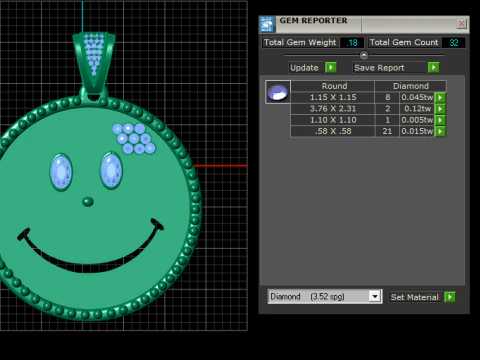
Task: Click green arrow on the 3.76 X 2.31 row
Action: pyautogui.click(x=440, y=109)
